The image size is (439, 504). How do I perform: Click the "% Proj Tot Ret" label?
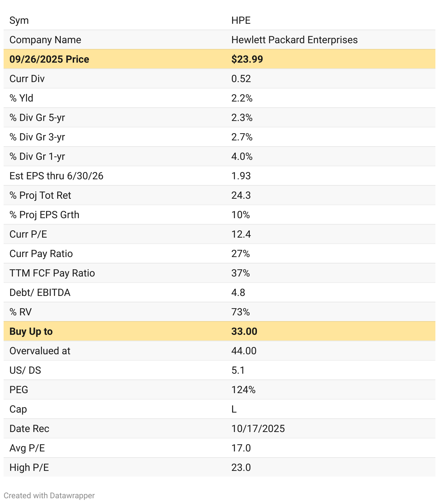click(x=40, y=195)
